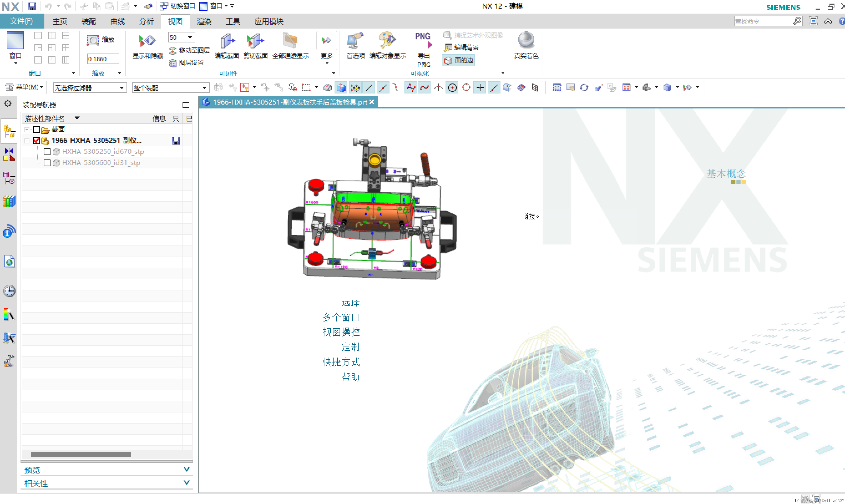Viewport: 845px width, 504px height.
Task: Click the navigator settings gear icon
Action: (x=8, y=103)
